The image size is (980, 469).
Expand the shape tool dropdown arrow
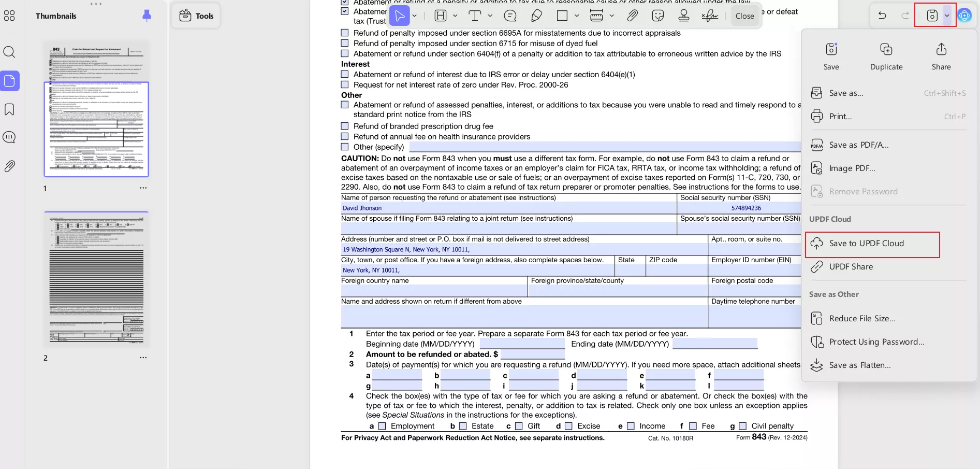point(576,16)
